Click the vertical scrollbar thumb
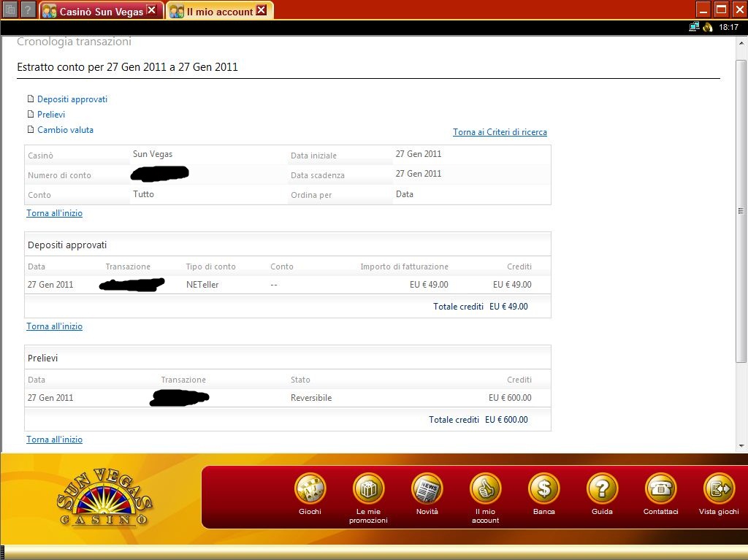Viewport: 748px width, 560px height. pos(741,211)
